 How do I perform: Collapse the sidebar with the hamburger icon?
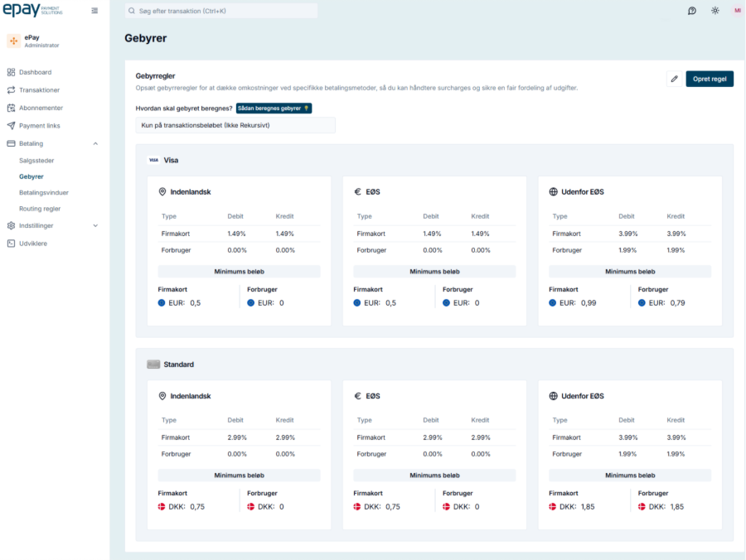point(94,11)
